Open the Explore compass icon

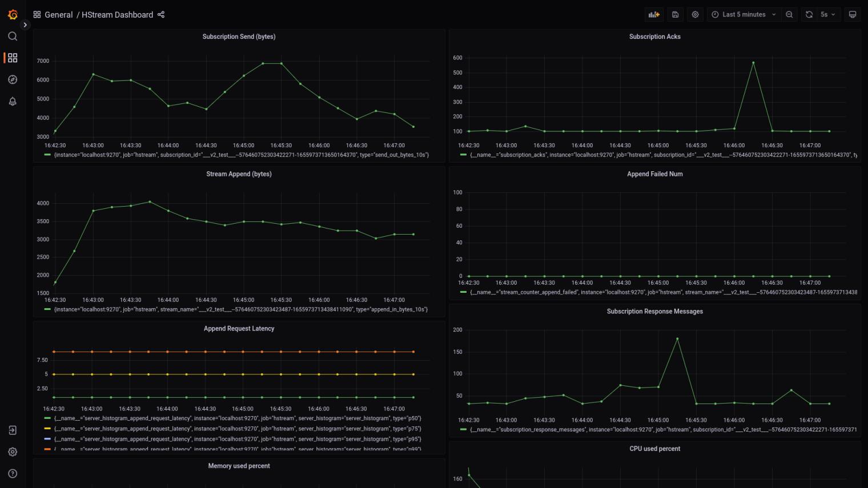click(13, 80)
